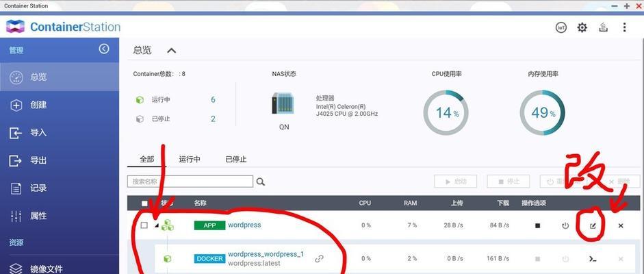Open 创建 in the sidebar
This screenshot has width=644, height=274.
60,105
